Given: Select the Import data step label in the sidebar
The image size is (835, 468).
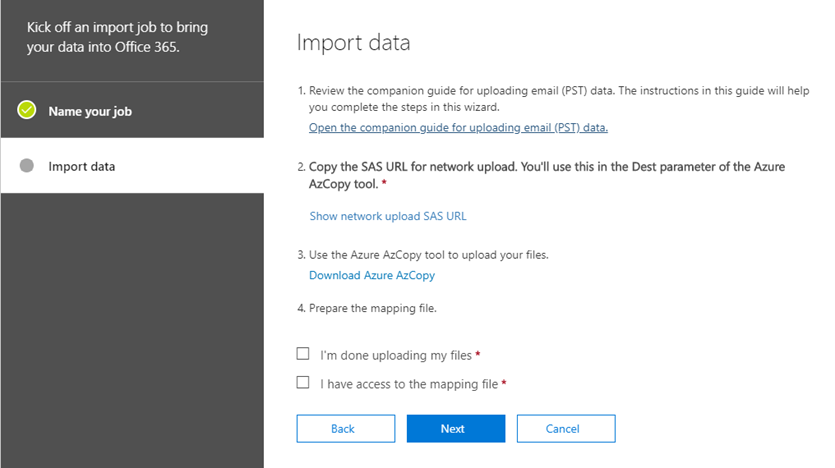Looking at the screenshot, I should pos(81,167).
